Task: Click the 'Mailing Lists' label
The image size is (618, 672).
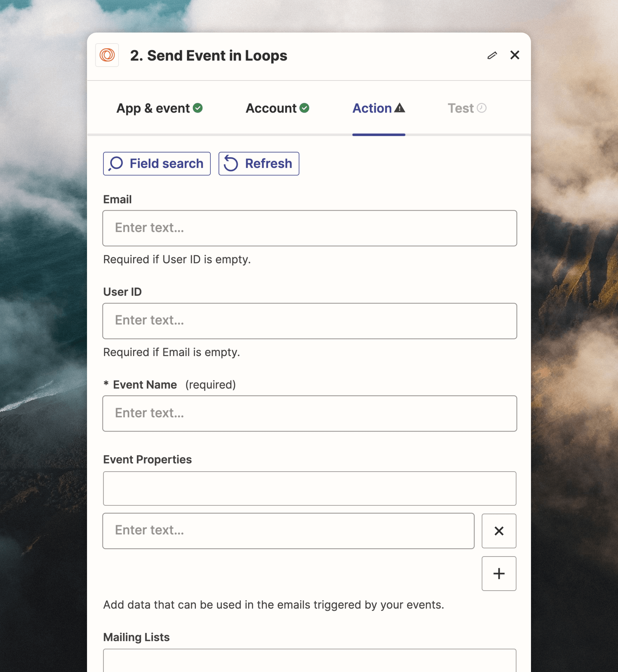Action: tap(136, 637)
